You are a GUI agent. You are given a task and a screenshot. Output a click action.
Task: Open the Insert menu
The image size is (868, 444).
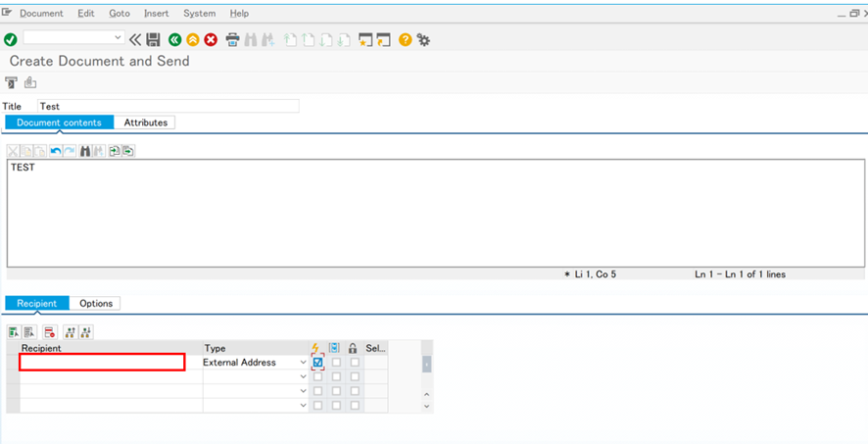(157, 14)
